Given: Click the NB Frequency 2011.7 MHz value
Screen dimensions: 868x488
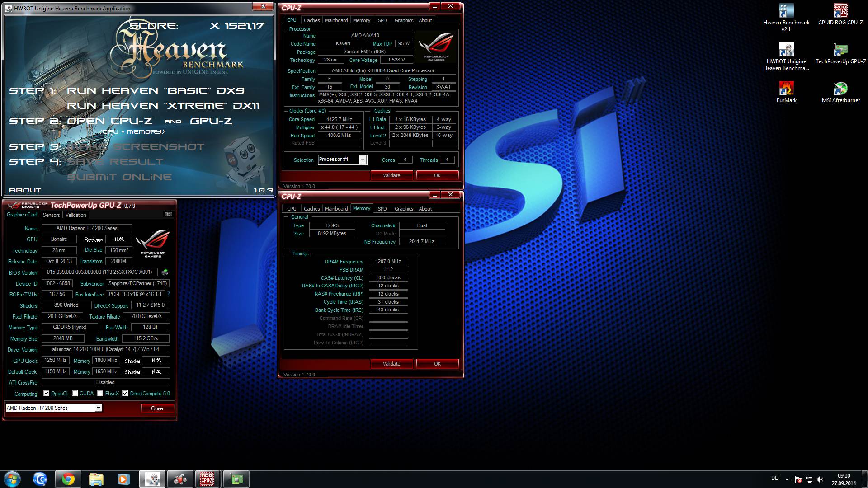Looking at the screenshot, I should tap(422, 242).
